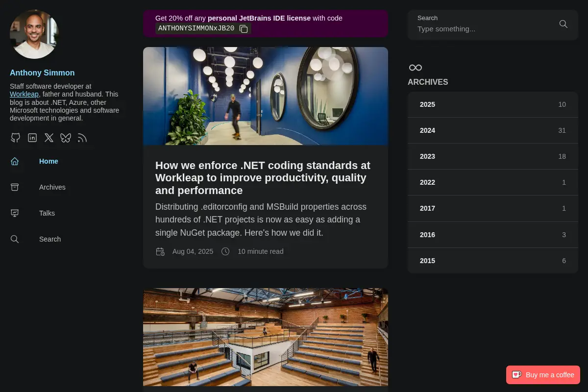Open the brick amphitheater article image

pos(266,337)
